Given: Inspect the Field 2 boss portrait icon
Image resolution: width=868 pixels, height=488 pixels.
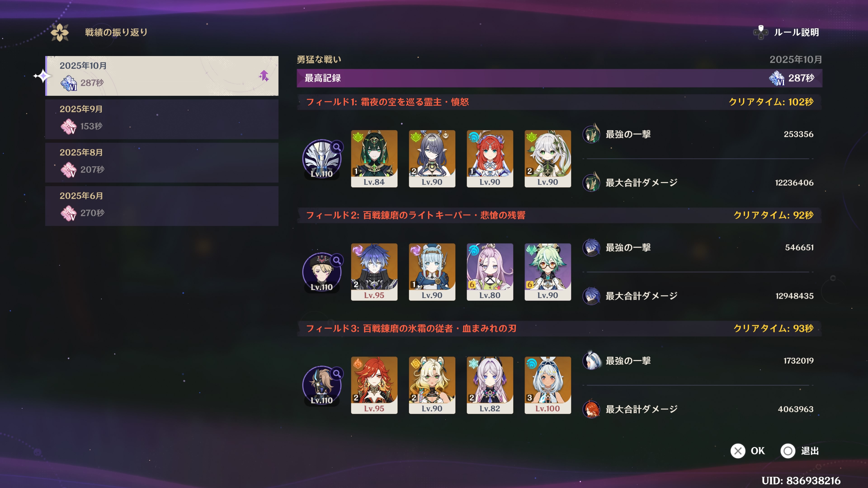Looking at the screenshot, I should pyautogui.click(x=322, y=272).
